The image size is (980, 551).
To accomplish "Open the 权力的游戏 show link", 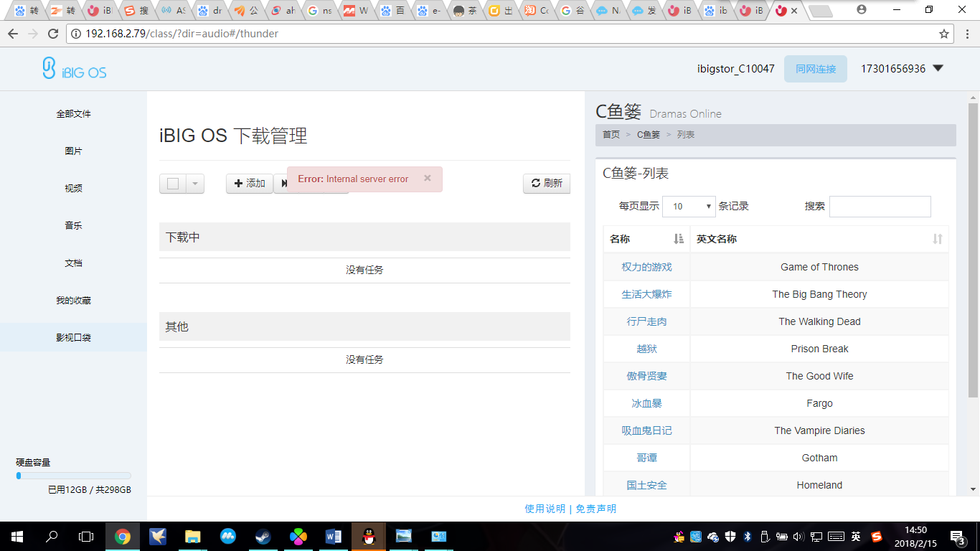I will point(646,267).
